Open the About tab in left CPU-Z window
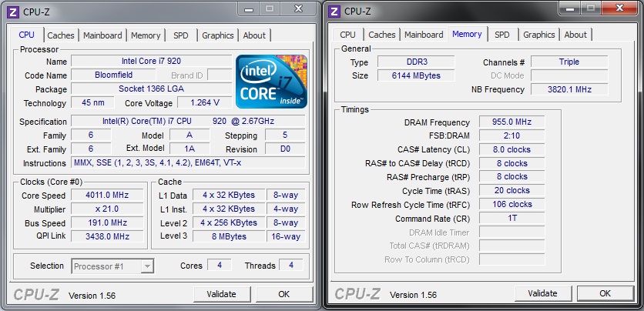Image resolution: width=644 pixels, height=311 pixels. pyautogui.click(x=254, y=35)
